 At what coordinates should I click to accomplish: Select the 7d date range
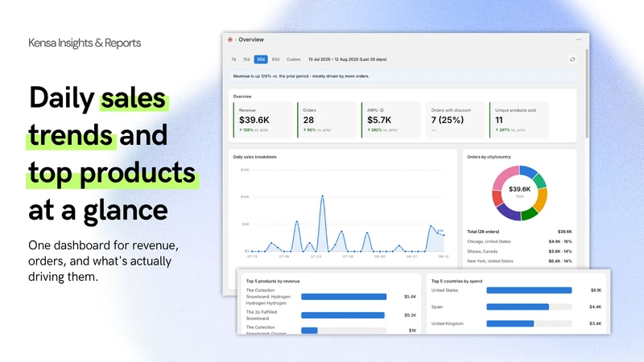(x=233, y=60)
